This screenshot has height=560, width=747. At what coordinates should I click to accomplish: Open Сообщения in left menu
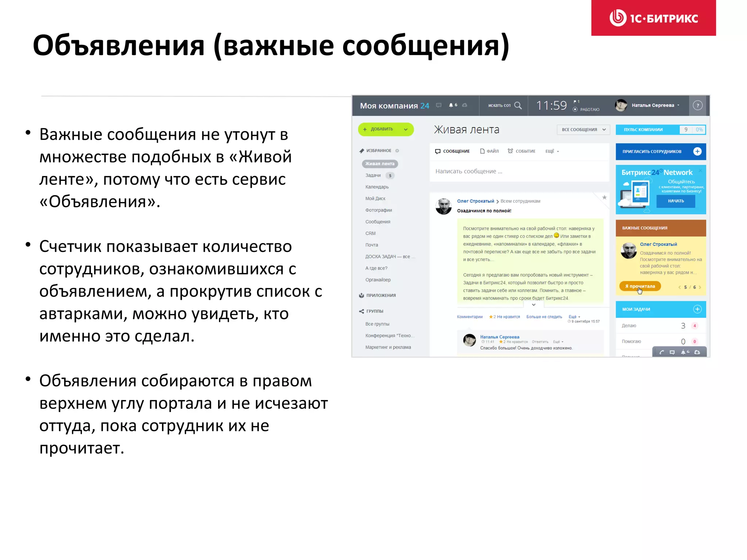378,222
